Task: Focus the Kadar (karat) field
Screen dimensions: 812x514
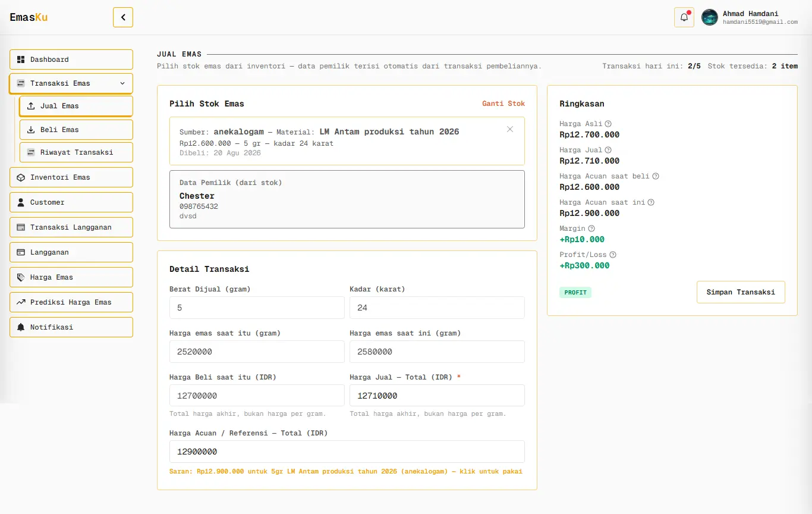Action: [x=437, y=308]
